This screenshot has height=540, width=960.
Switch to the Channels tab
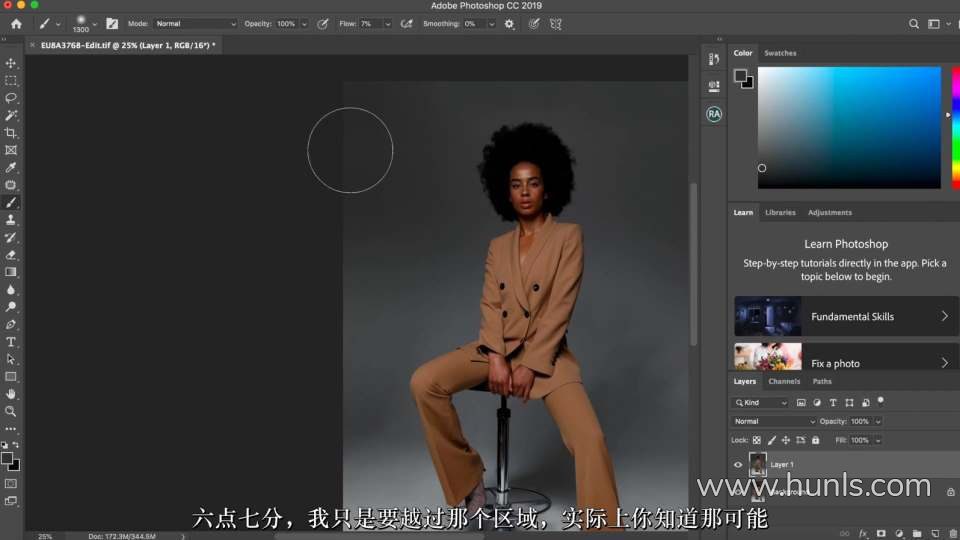(784, 381)
